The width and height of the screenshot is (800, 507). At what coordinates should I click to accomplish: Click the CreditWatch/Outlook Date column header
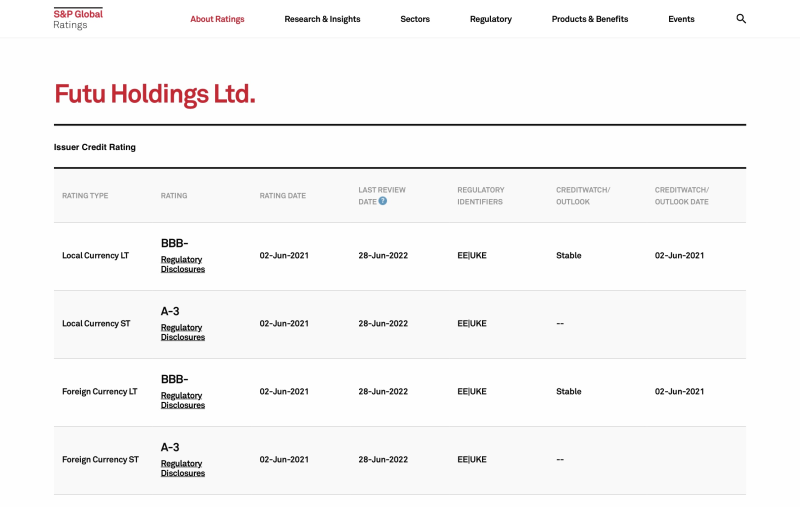tap(682, 195)
